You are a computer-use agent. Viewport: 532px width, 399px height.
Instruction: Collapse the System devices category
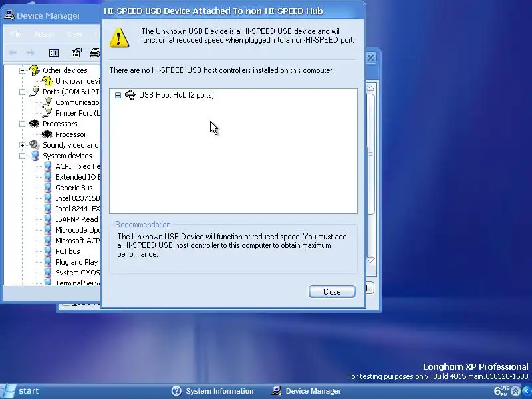pos(22,156)
